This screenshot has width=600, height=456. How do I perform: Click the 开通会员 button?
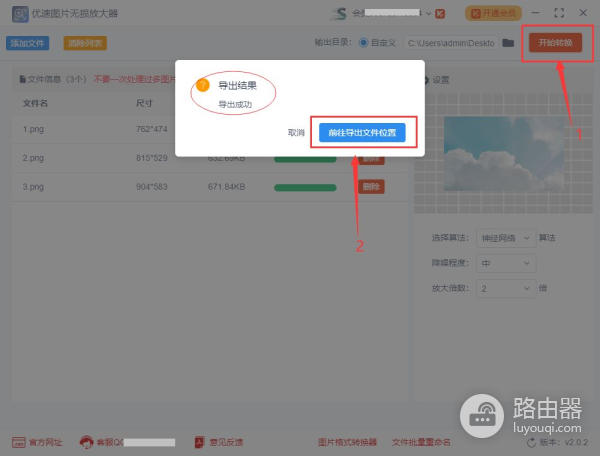click(493, 14)
